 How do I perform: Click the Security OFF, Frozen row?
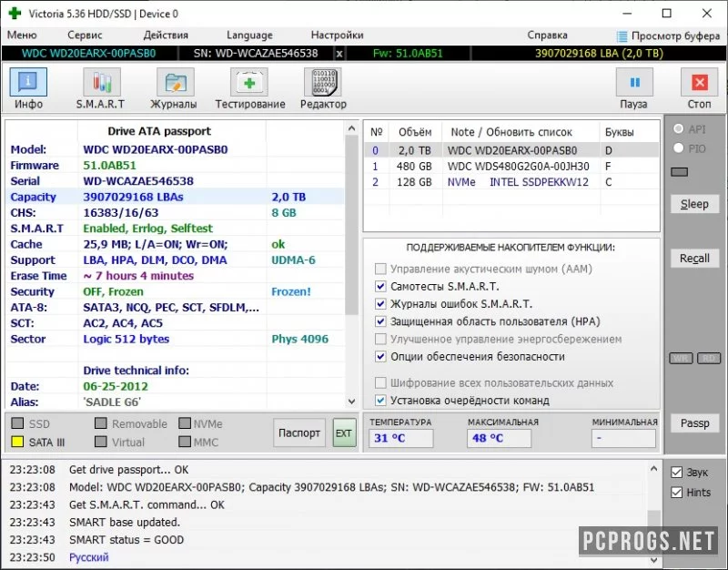coord(175,291)
